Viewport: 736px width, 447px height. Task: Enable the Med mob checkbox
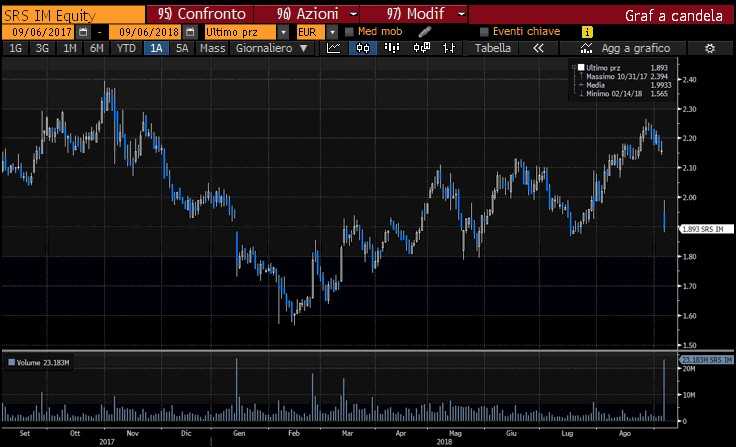click(x=349, y=32)
